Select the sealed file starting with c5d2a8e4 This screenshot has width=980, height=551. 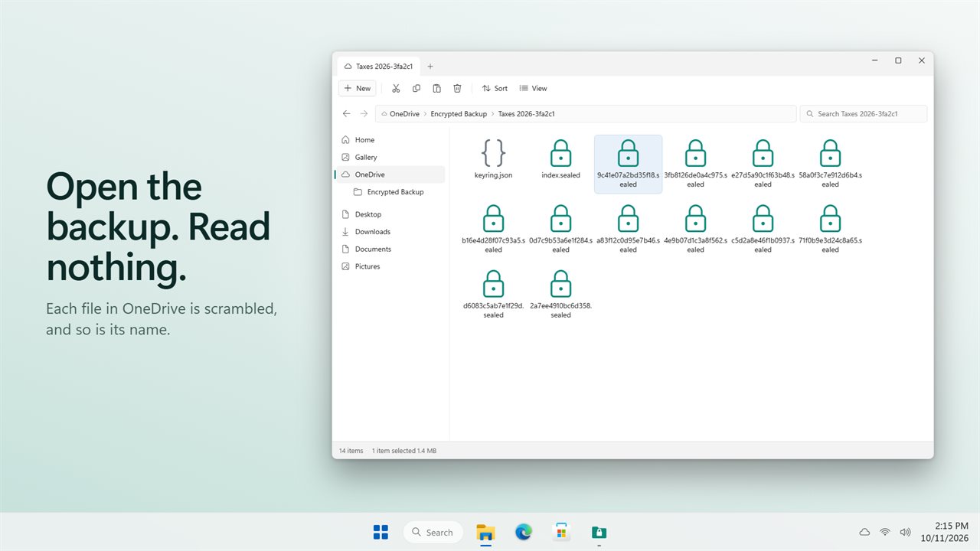tap(763, 229)
